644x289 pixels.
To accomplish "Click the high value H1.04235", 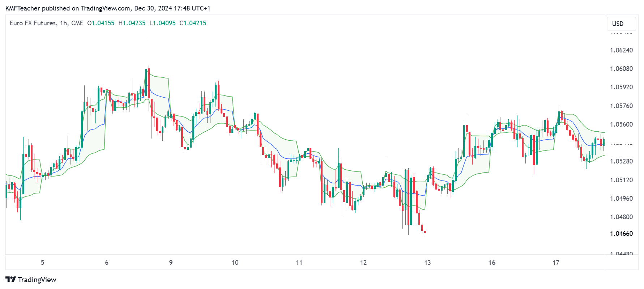I will pos(132,23).
